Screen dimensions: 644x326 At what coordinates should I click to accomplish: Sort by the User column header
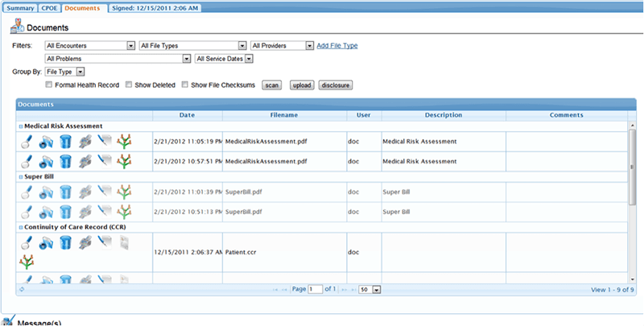tap(364, 115)
